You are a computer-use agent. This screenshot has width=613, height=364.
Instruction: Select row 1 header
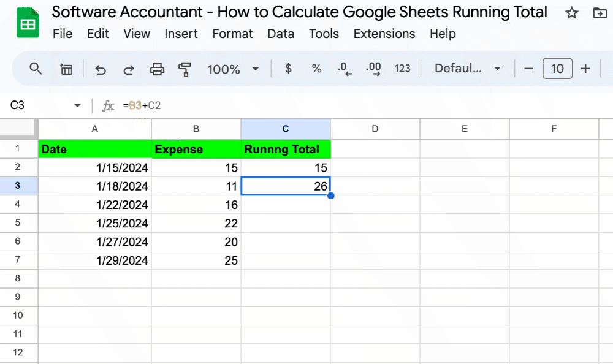(18, 148)
